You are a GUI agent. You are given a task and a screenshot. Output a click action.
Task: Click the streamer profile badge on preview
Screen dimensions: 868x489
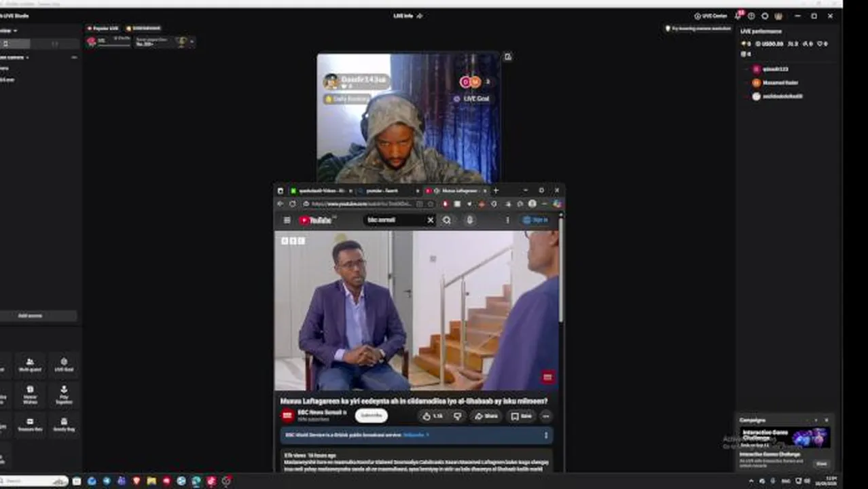(x=356, y=81)
